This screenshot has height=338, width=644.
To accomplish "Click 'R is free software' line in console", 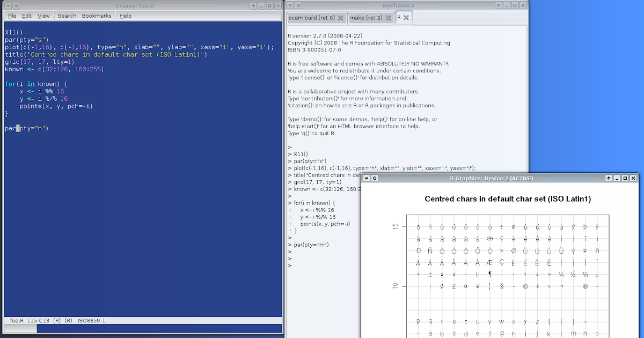I will [x=368, y=64].
